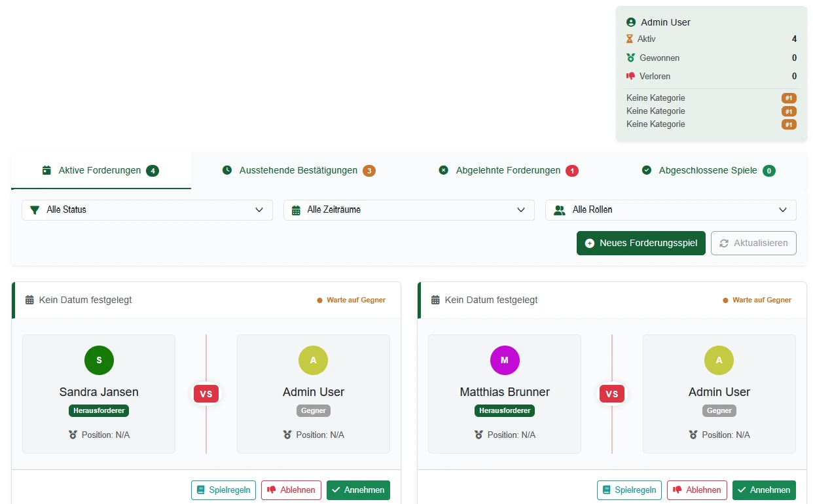This screenshot has width=813, height=504.
Task: Click Matthias Brunner's magenta avatar circle
Action: coord(505,360)
